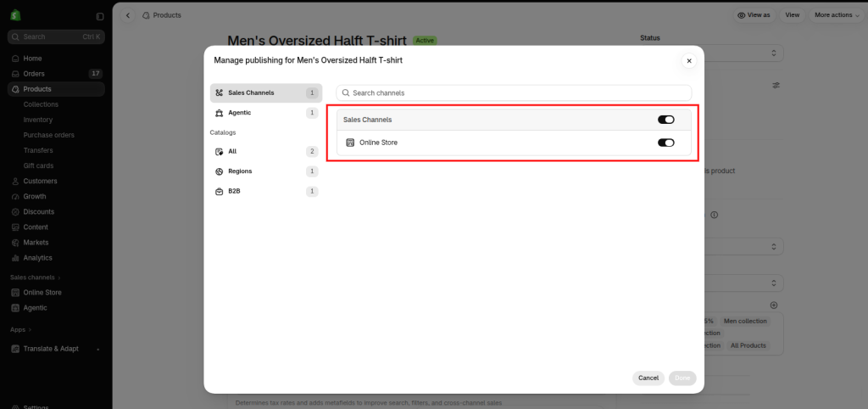Screen dimensions: 868x409
Task: Click the View button in header
Action: [793, 15]
